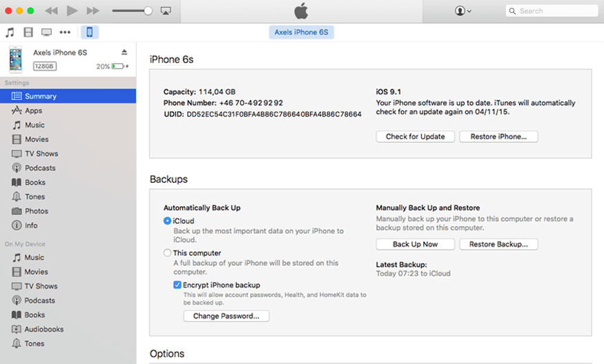Image resolution: width=604 pixels, height=364 pixels.
Task: Uncheck Encrypt iPhone backup checkbox
Action: pos(177,285)
